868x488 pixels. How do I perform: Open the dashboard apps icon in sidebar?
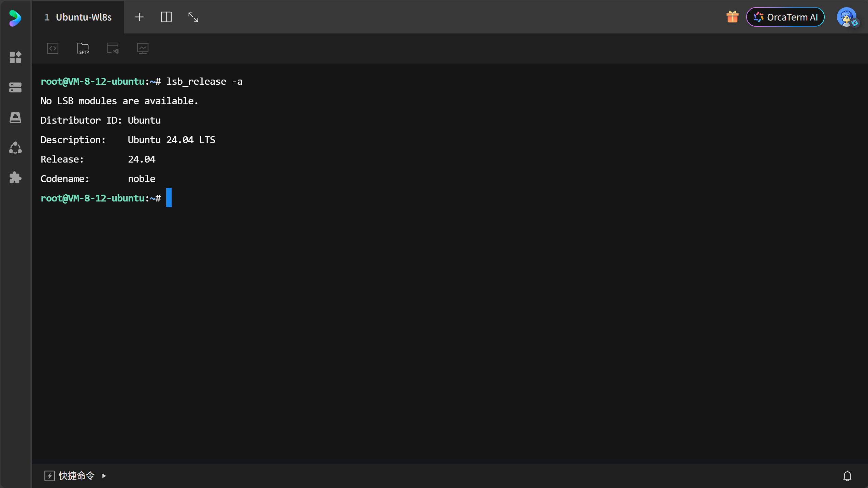[x=15, y=57]
